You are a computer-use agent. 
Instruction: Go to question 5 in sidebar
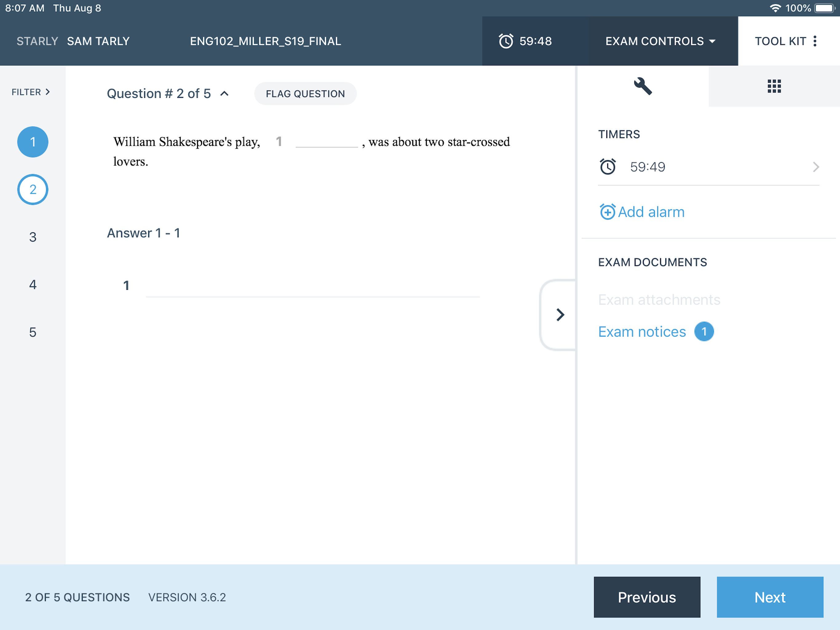coord(33,332)
